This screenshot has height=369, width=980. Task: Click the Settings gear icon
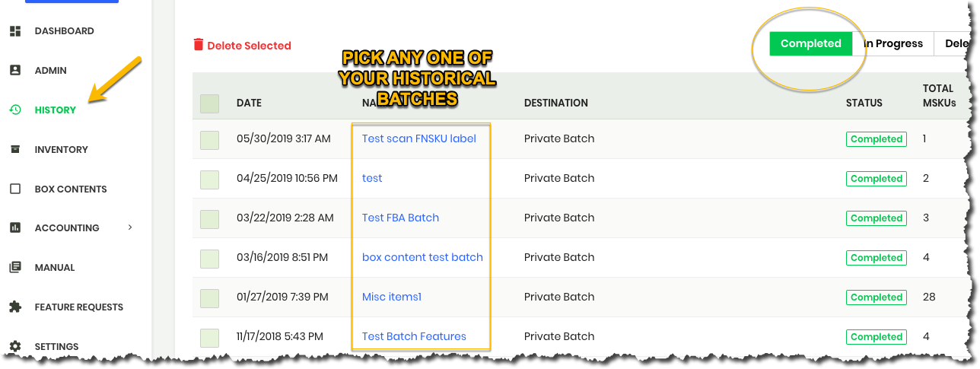(x=14, y=346)
